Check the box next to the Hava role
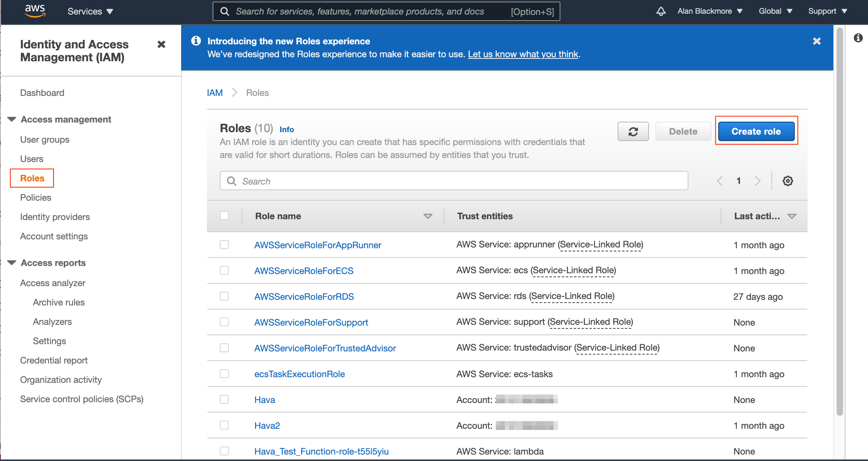 (224, 399)
